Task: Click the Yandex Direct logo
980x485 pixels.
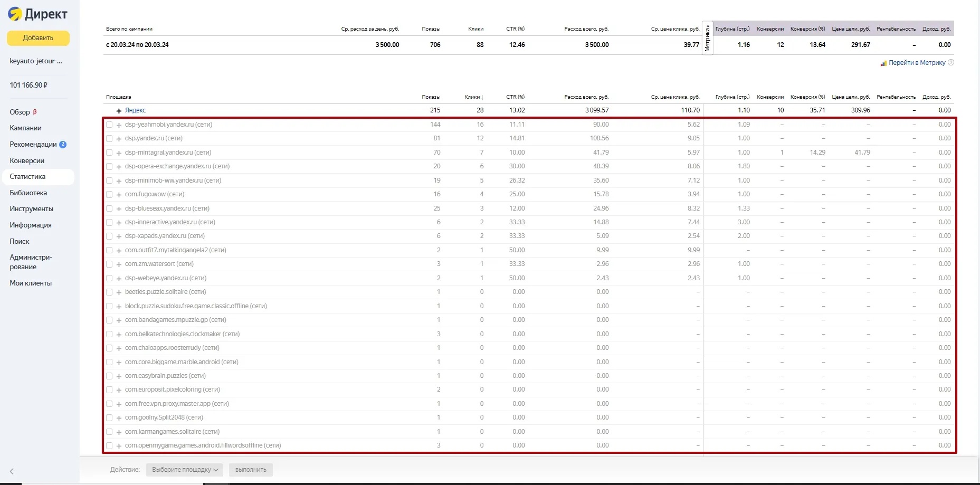Action: point(37,14)
